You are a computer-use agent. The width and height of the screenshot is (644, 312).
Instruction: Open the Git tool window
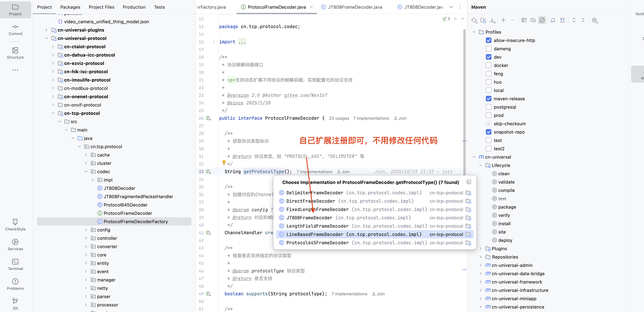[15, 304]
